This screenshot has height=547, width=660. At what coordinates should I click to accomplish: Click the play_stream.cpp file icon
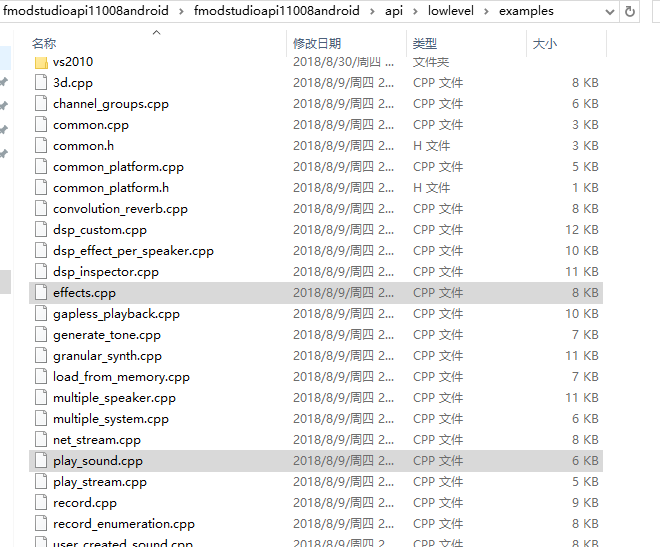pos(41,482)
